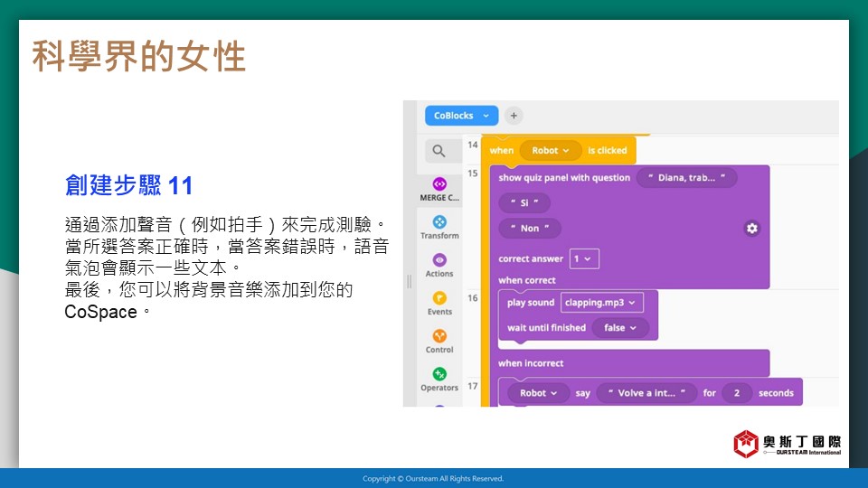Click line number 17
The image size is (868, 488).
(472, 386)
